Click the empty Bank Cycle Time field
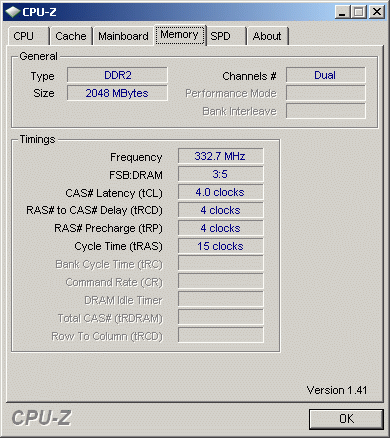Screen dimensions: 390x438 click(221, 263)
